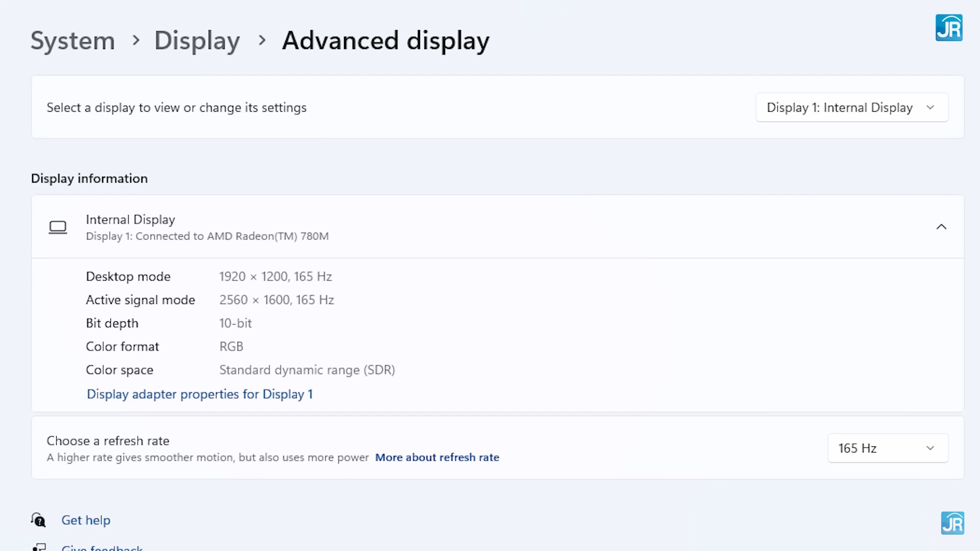The image size is (980, 551).
Task: Navigate to System in the breadcrumb
Action: [72, 41]
